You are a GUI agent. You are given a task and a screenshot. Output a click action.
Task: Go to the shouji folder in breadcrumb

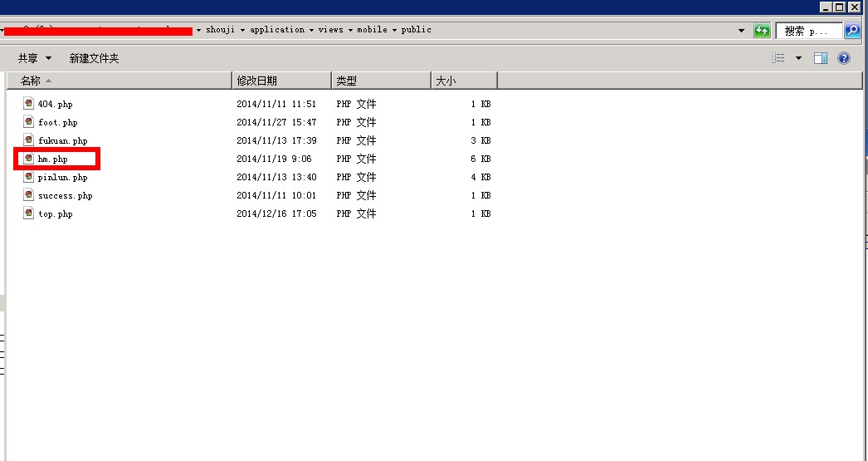[x=222, y=30]
